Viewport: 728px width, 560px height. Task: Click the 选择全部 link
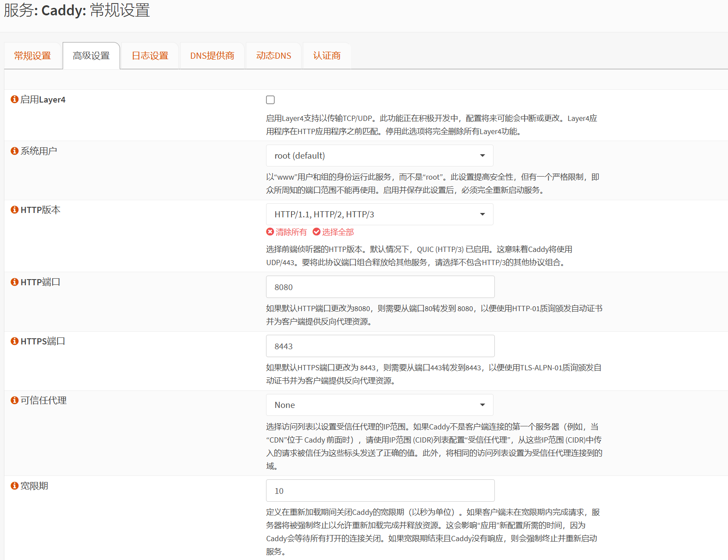[334, 232]
